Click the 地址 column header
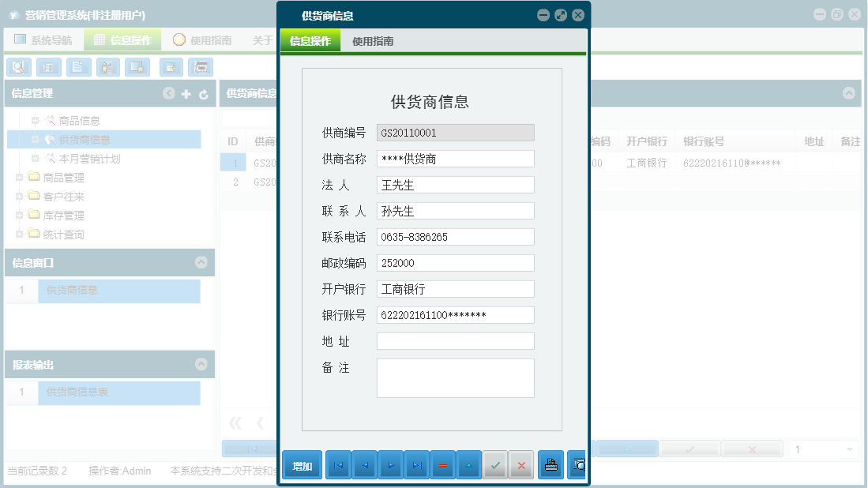The image size is (868, 488). [814, 141]
